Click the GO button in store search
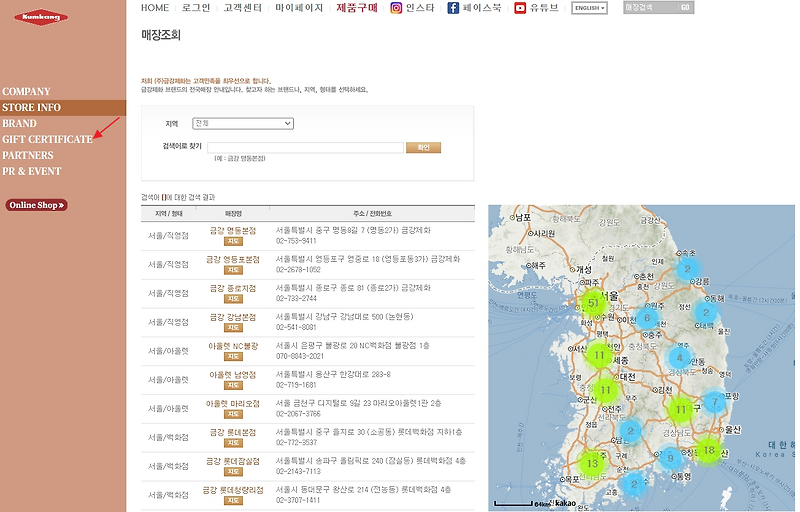 pos(685,8)
